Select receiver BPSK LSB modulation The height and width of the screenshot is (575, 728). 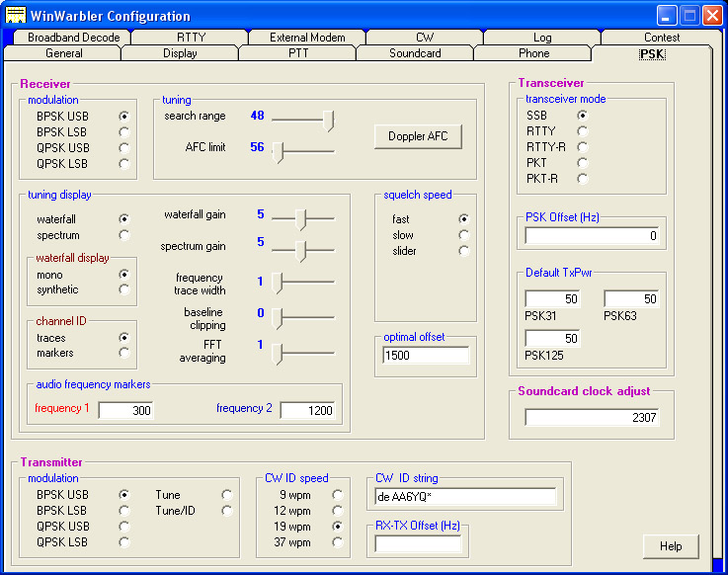(123, 132)
